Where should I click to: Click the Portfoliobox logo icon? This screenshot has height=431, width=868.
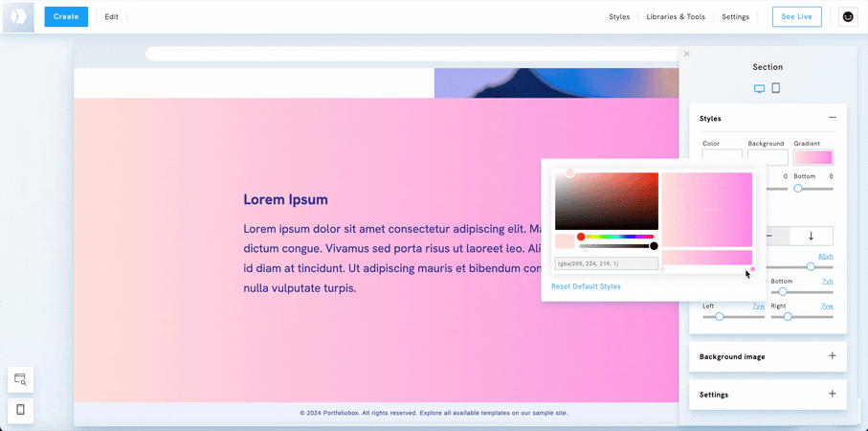pyautogui.click(x=18, y=17)
